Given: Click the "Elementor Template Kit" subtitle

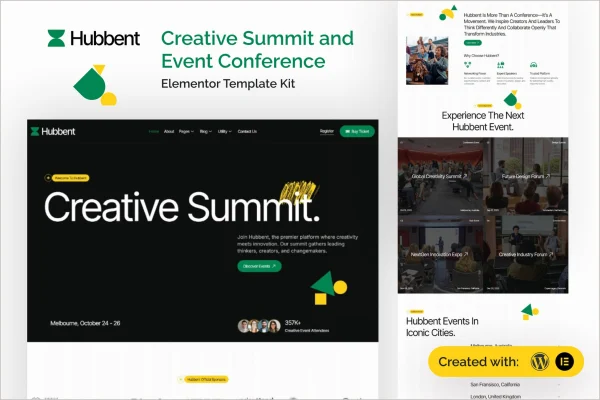Looking at the screenshot, I should [x=228, y=83].
